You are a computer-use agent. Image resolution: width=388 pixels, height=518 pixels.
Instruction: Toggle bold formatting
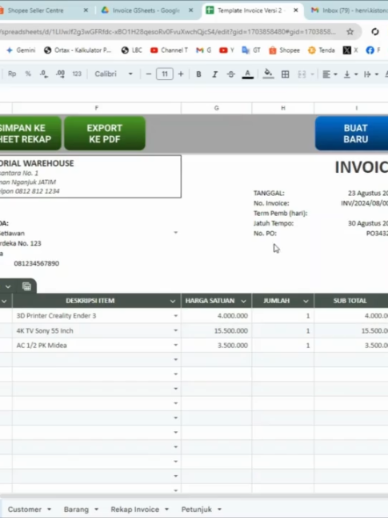tap(199, 74)
